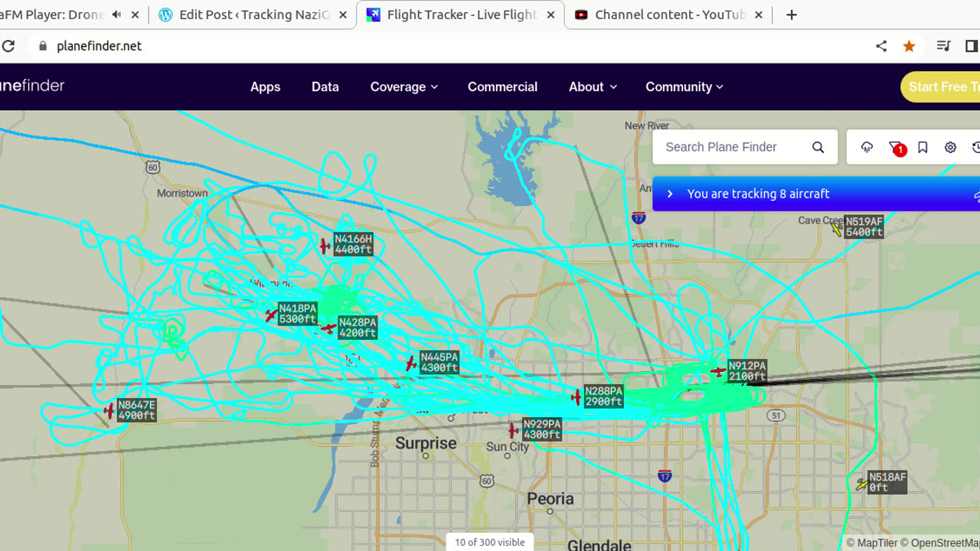Image resolution: width=980 pixels, height=551 pixels.
Task: Close the Channel content YouTube tab
Action: (758, 15)
